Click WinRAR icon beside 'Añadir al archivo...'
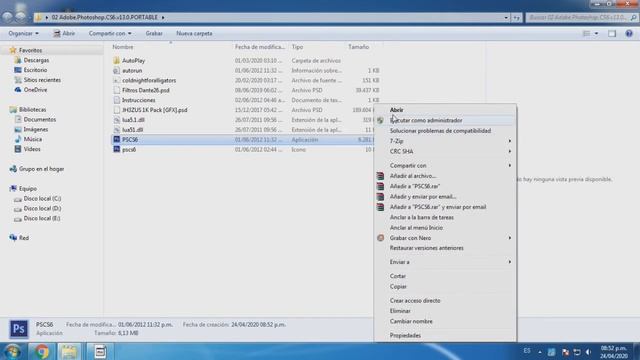The width and height of the screenshot is (640, 360). (x=380, y=176)
